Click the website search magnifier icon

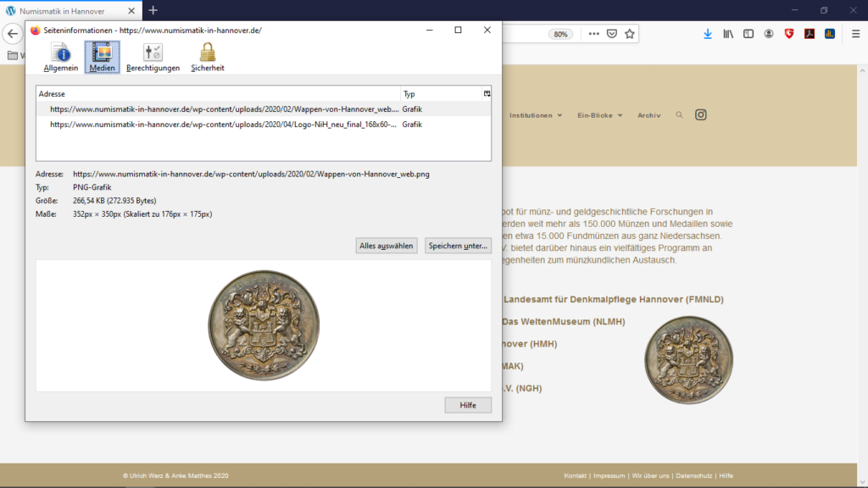point(678,115)
